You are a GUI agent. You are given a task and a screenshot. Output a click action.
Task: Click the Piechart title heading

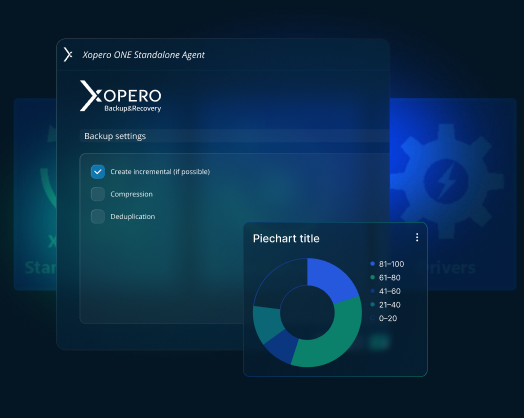tap(286, 238)
